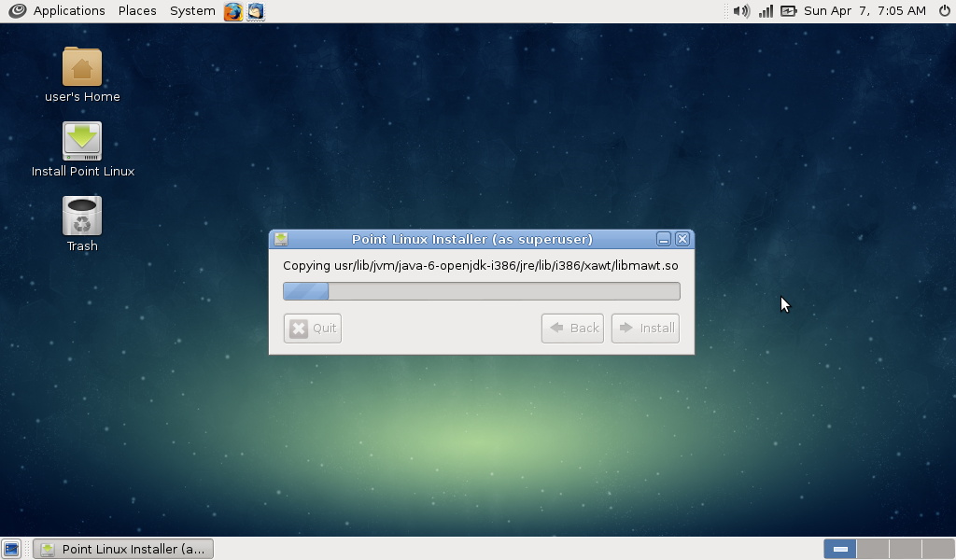Open the clock showing Sun Apr 7, 7:05 AM
The height and width of the screenshot is (560, 956).
[x=865, y=11]
